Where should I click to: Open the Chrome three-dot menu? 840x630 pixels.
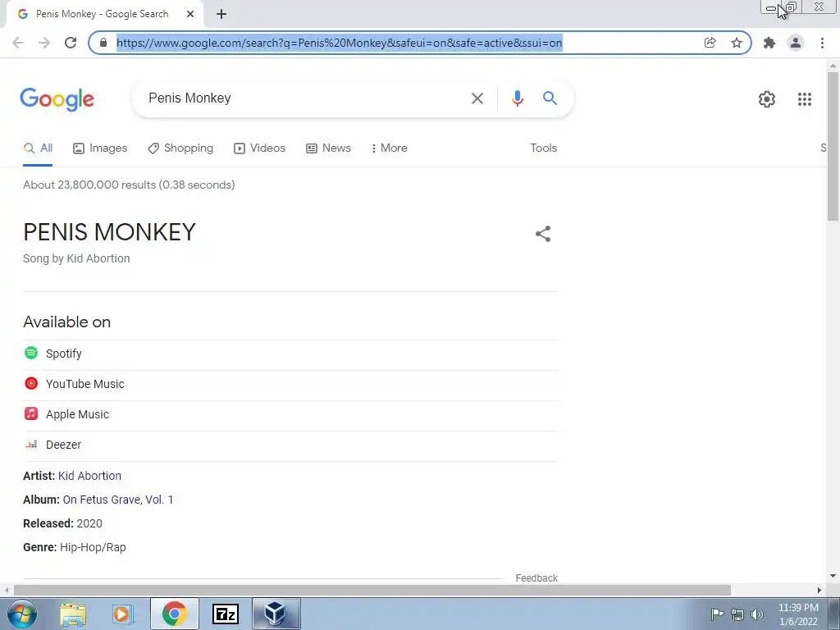coord(822,43)
